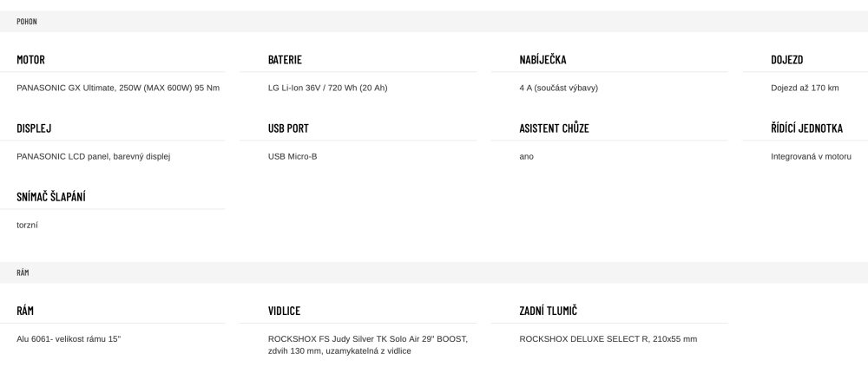
Task: Click the NABÍJEČKA heading
Action: [542, 60]
